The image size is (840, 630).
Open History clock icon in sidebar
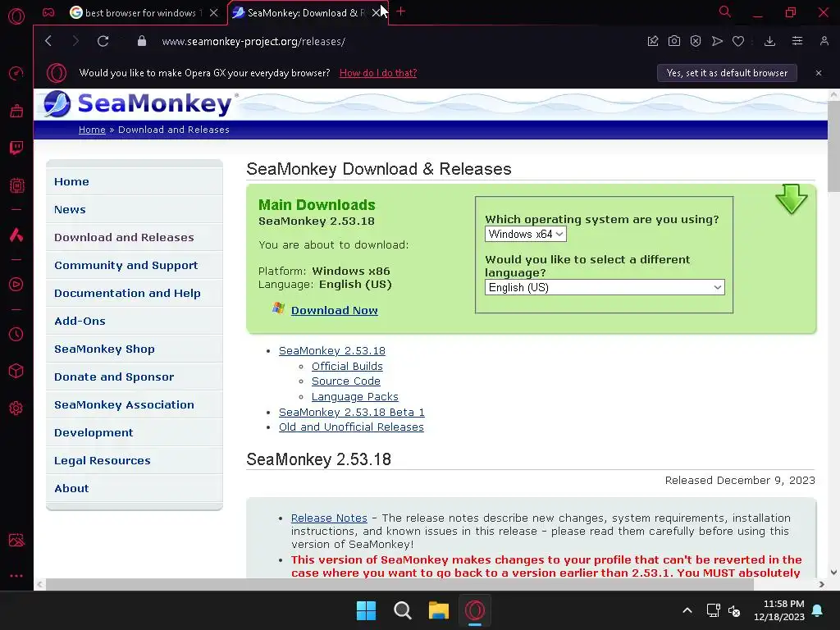[x=16, y=335]
